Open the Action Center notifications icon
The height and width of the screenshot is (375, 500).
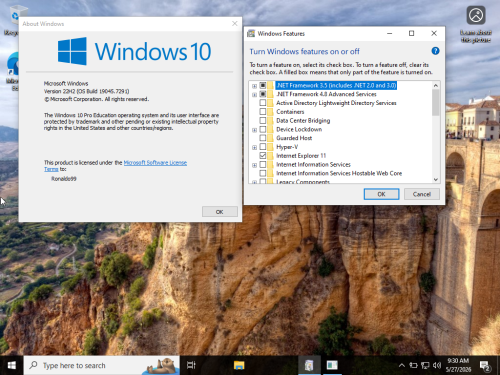click(485, 366)
